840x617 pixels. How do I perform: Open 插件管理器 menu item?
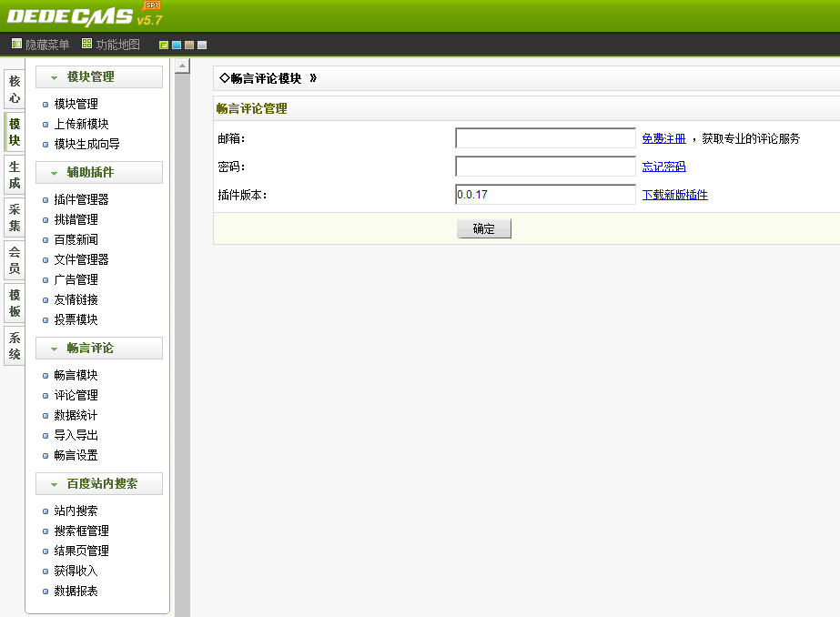point(81,200)
